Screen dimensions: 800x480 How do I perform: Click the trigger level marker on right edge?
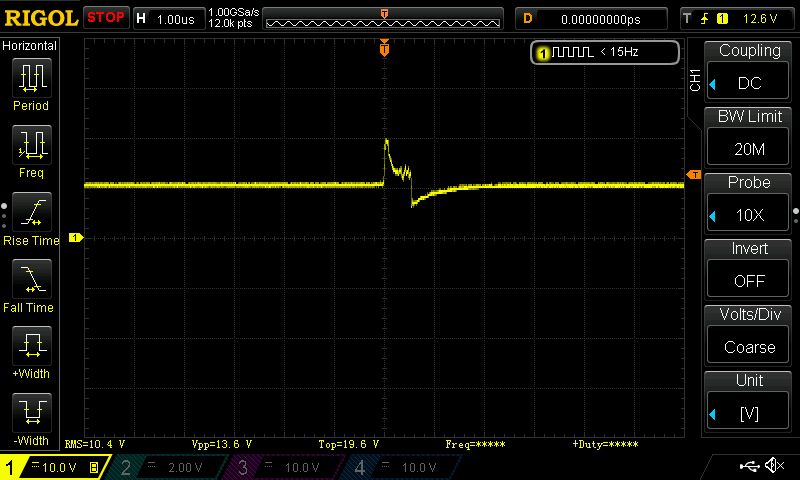pos(694,175)
